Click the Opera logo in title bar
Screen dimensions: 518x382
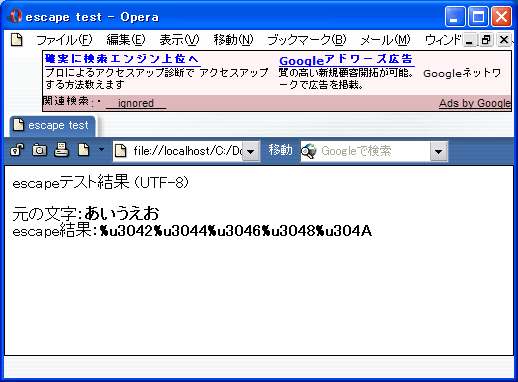click(15, 16)
